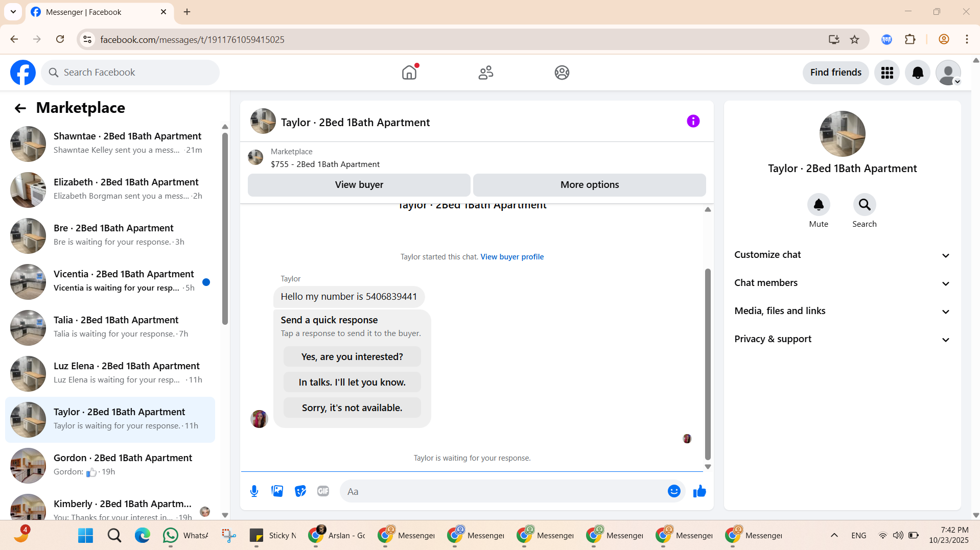Open the Facebook logo home link
This screenshot has height=550, width=980.
coord(23,73)
